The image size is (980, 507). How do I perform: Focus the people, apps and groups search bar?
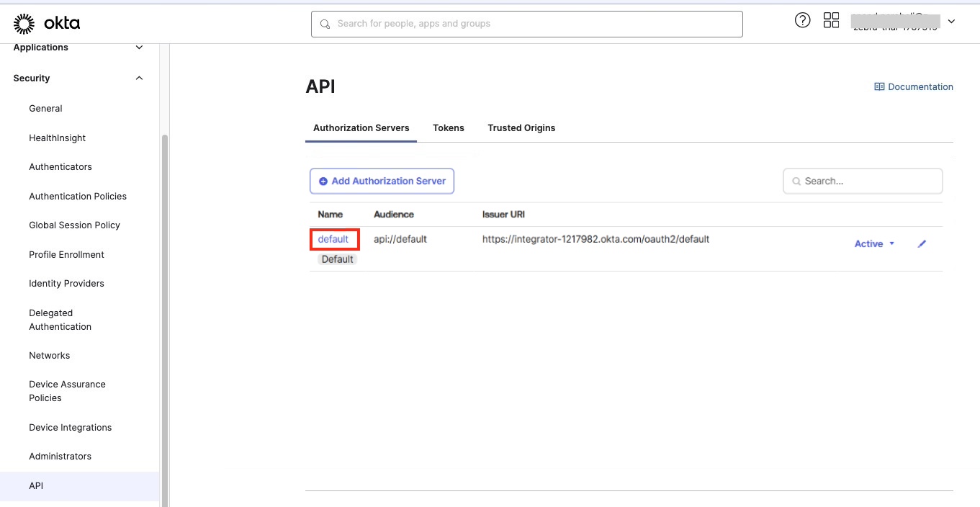pos(526,24)
